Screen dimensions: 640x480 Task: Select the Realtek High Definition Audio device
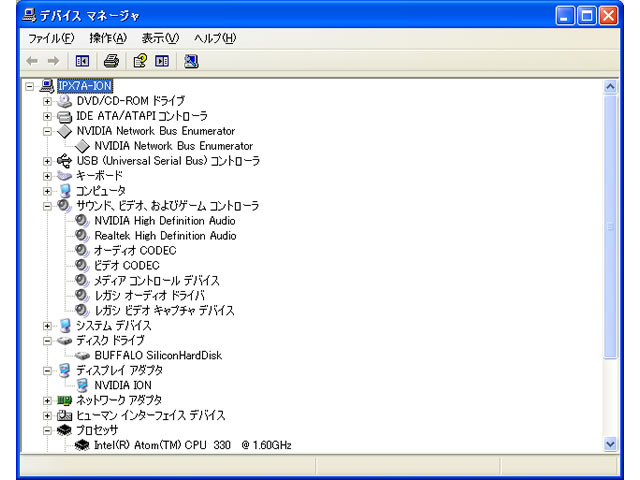(165, 235)
